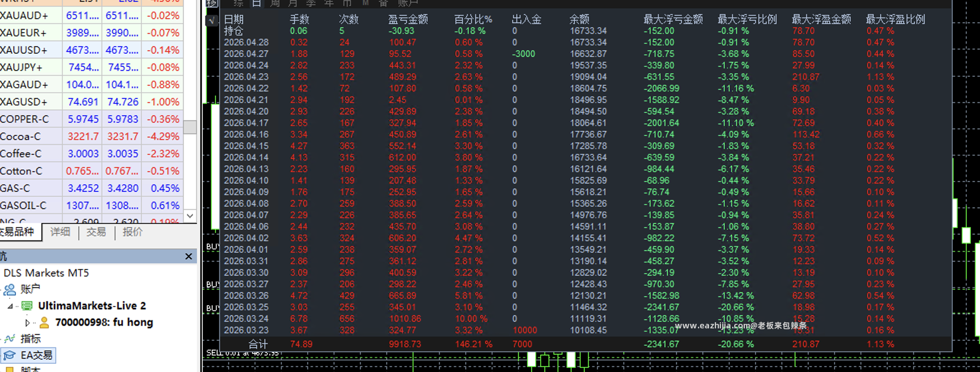Switch to the 详细 tab in market watch
980x372 pixels.
[x=60, y=232]
